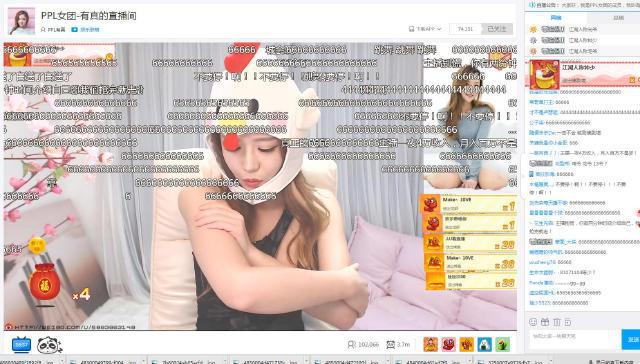Image resolution: width=640 pixels, height=364 pixels.
Task: Select the rice ball gift icon
Action: [484, 344]
